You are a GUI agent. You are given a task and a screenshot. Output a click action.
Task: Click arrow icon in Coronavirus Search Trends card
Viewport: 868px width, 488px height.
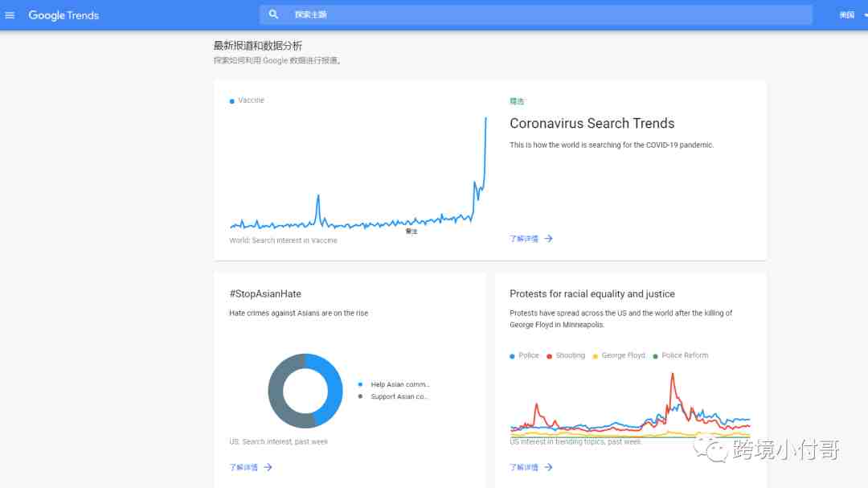point(548,239)
